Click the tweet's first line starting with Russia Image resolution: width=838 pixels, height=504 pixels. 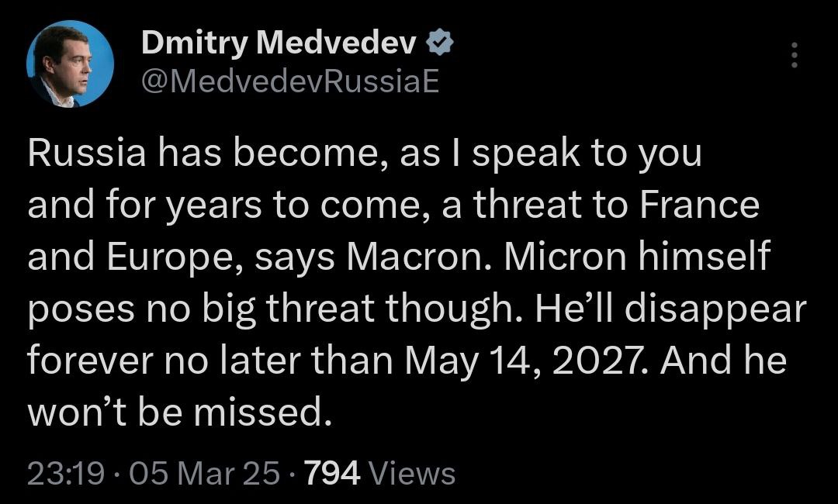click(x=365, y=154)
